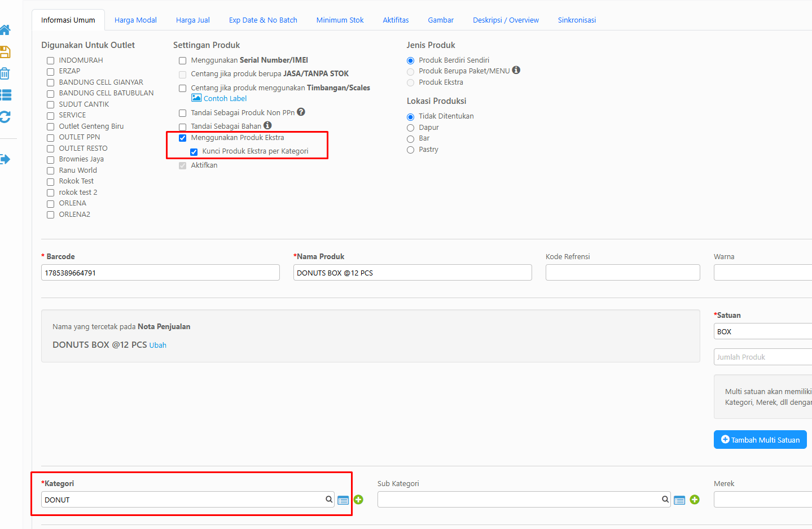Tick the SERVICE outlet checkbox
Image resolution: width=812 pixels, height=529 pixels.
pyautogui.click(x=50, y=116)
